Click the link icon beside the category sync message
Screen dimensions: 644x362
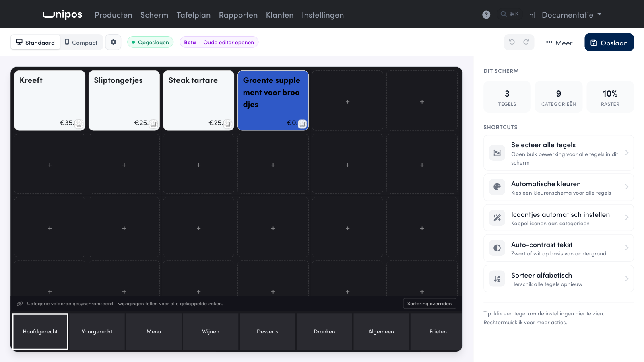point(20,304)
